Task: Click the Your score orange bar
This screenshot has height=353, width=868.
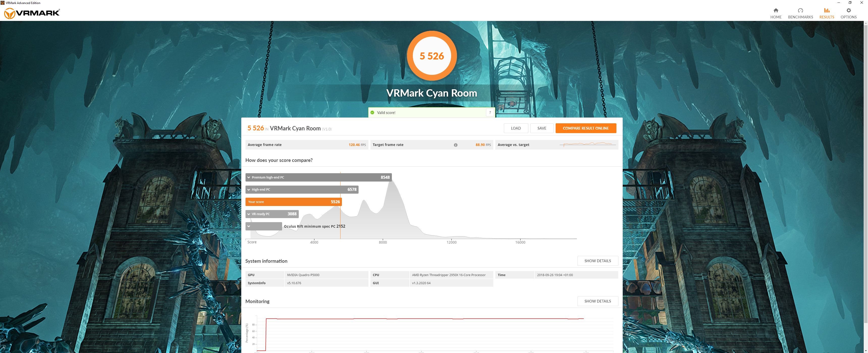Action: pyautogui.click(x=293, y=202)
